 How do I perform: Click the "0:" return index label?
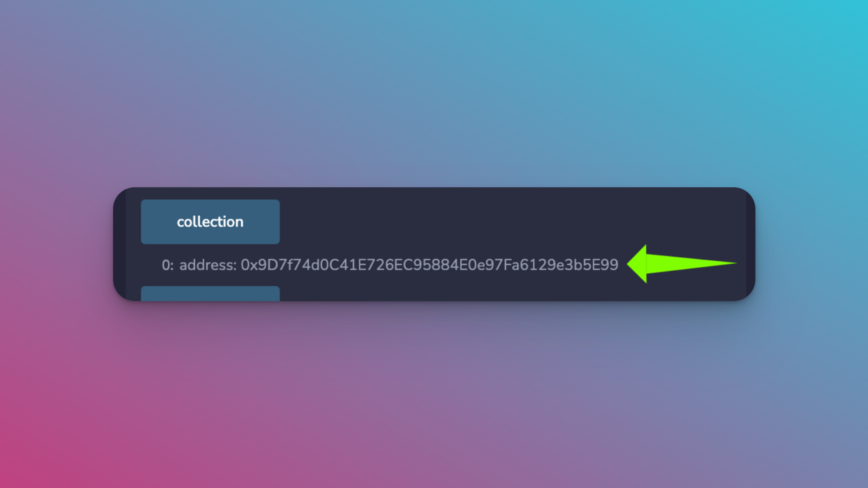pyautogui.click(x=168, y=265)
